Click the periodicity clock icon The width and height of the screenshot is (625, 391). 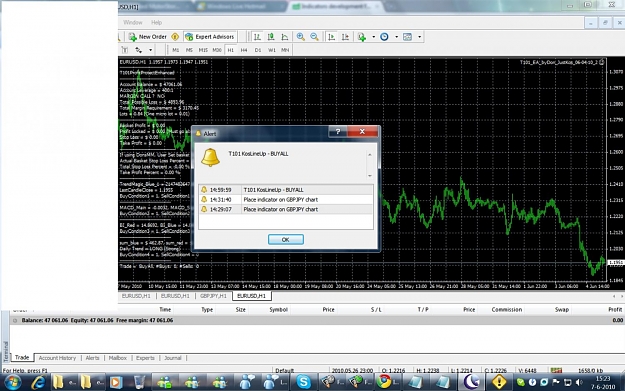point(384,37)
